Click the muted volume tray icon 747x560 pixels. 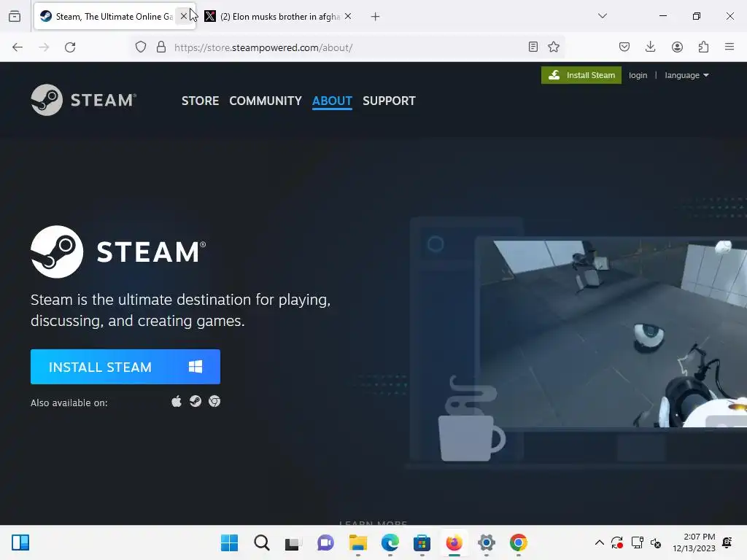[x=656, y=542]
